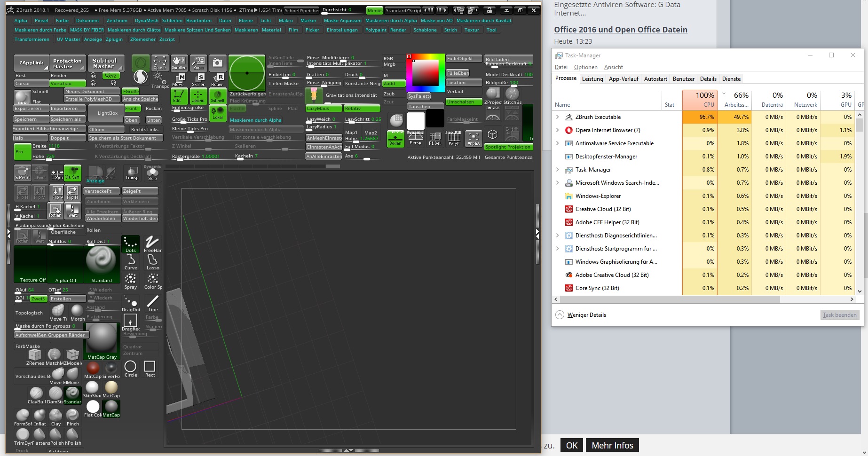Choose the FreeHand stroke icon
The width and height of the screenshot is (868, 456).
coord(152,244)
